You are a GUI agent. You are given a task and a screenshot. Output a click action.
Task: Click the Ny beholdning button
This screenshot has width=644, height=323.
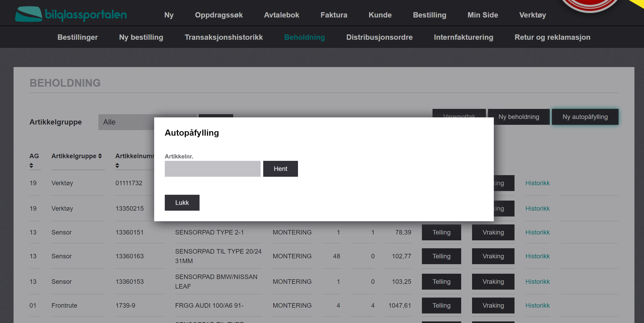(519, 117)
